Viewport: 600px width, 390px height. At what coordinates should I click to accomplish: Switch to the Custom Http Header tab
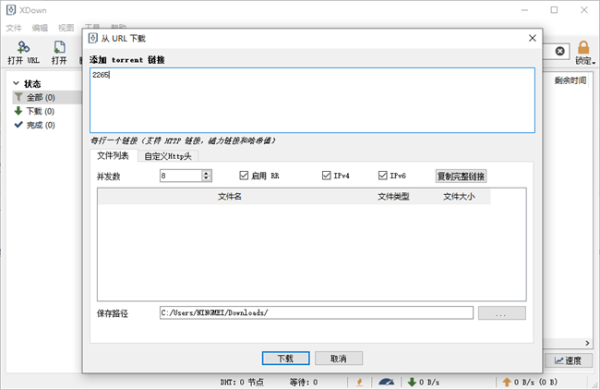point(168,156)
